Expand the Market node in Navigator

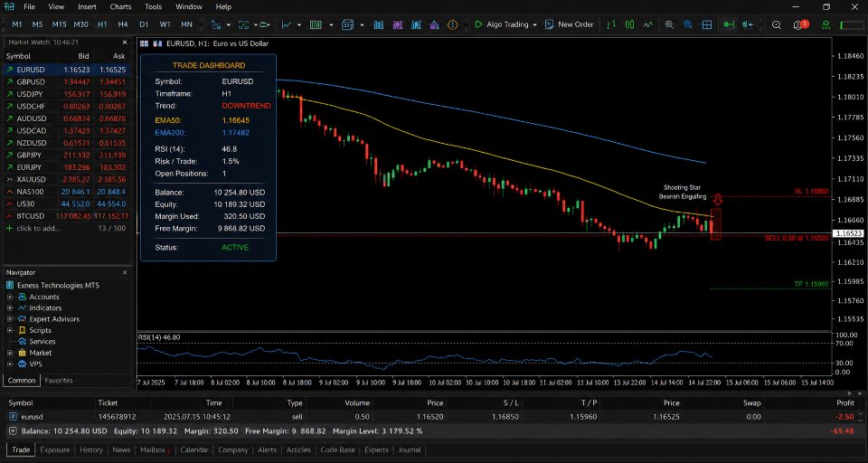coord(9,353)
